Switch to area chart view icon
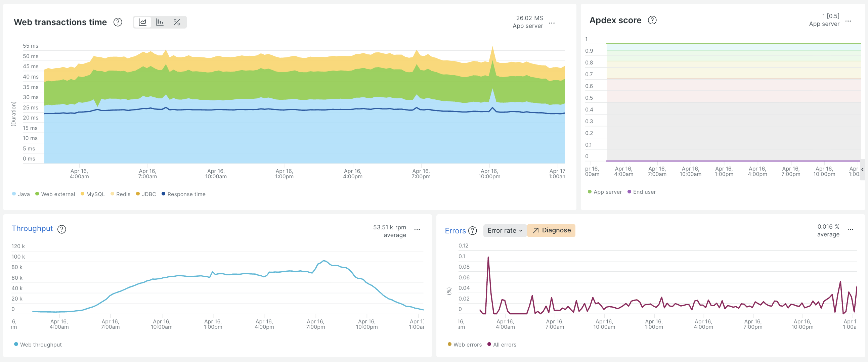The width and height of the screenshot is (868, 362). (142, 22)
